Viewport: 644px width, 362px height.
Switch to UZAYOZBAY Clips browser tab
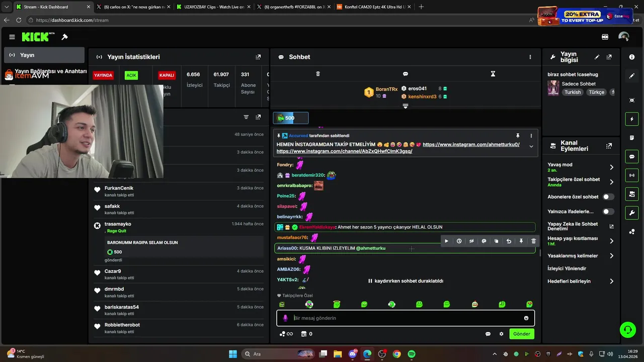pyautogui.click(x=214, y=7)
